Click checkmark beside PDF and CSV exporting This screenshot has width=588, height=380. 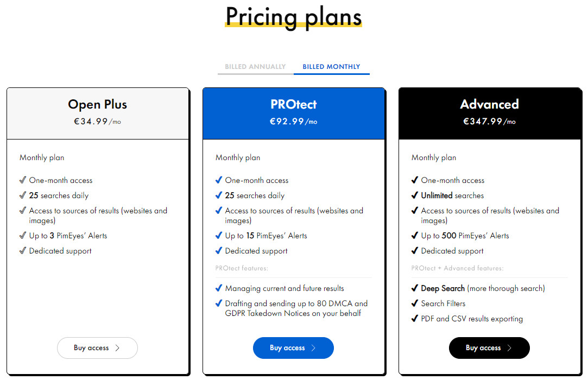415,319
